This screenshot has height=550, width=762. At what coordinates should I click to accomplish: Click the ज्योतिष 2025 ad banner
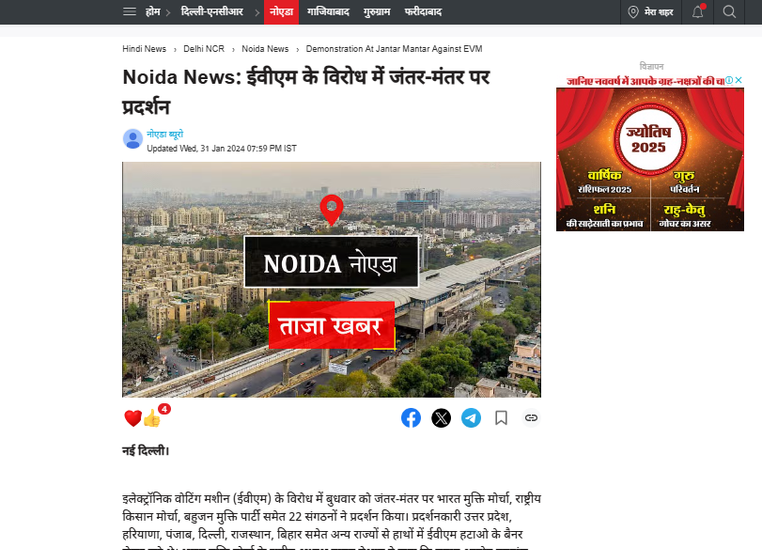[x=650, y=159]
